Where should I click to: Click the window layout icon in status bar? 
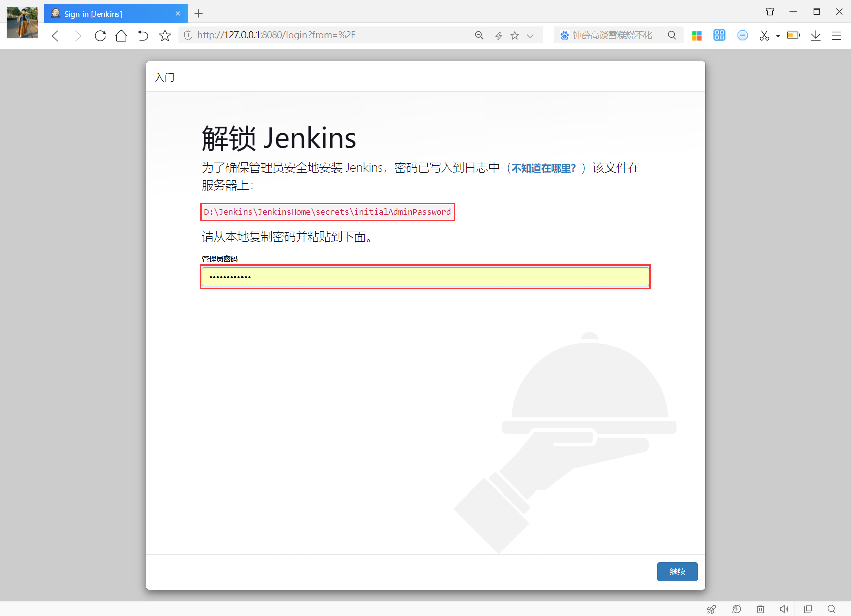[x=808, y=609]
